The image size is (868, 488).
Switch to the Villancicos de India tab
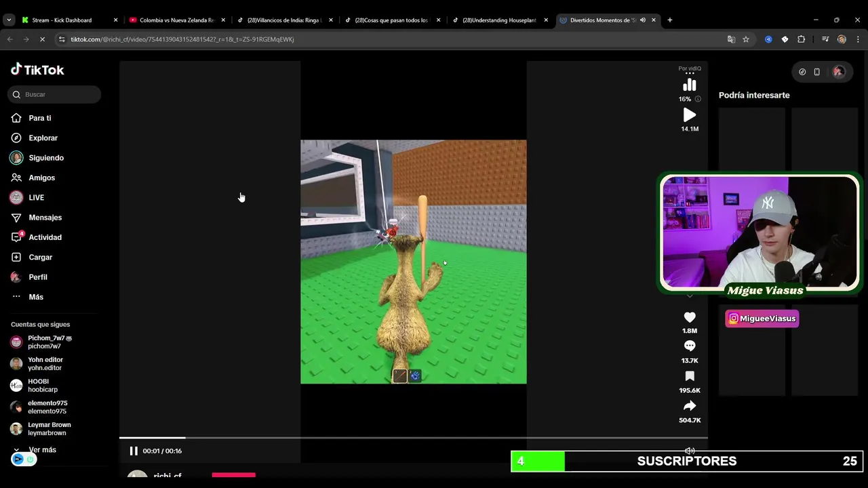283,20
